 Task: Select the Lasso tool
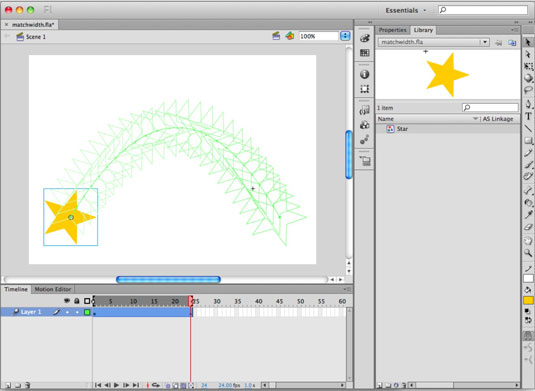528,90
